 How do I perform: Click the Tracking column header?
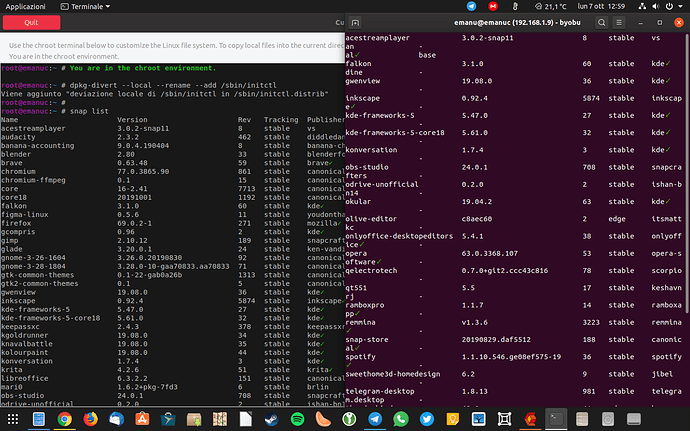(x=281, y=120)
